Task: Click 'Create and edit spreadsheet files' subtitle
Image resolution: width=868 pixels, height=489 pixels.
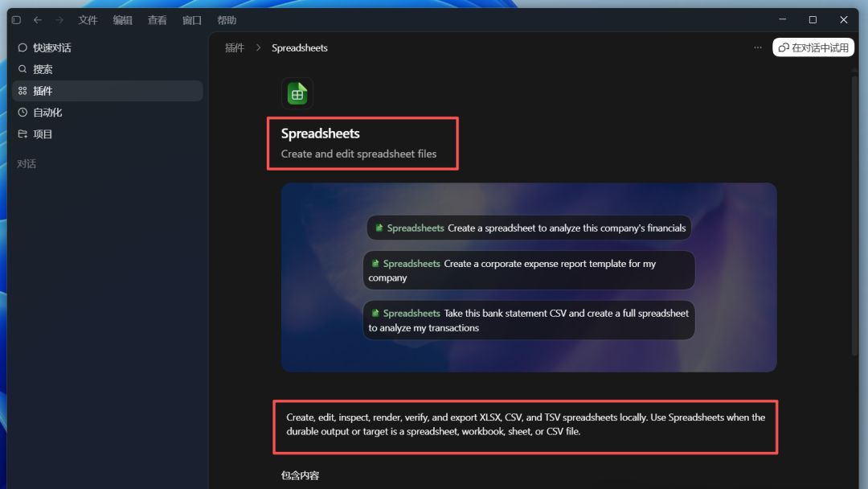Action: (x=358, y=154)
